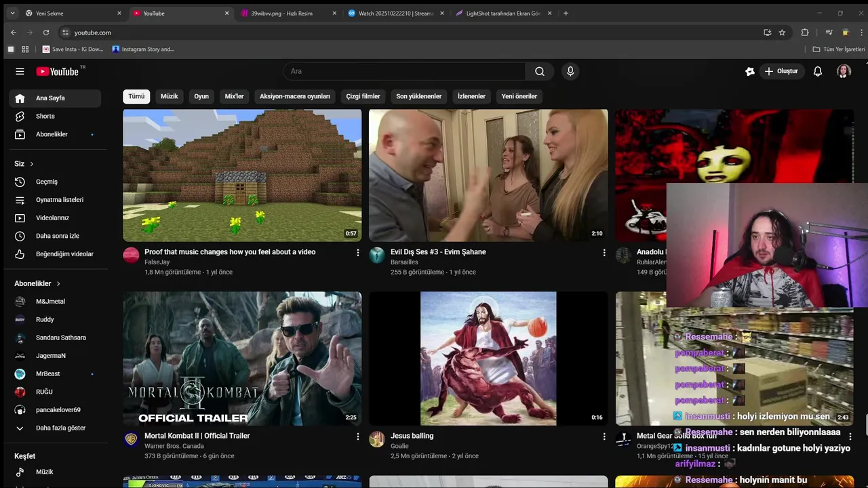This screenshot has height=488, width=868.
Task: Play Mortal Kombat II trailer thumbnail
Action: 242,359
